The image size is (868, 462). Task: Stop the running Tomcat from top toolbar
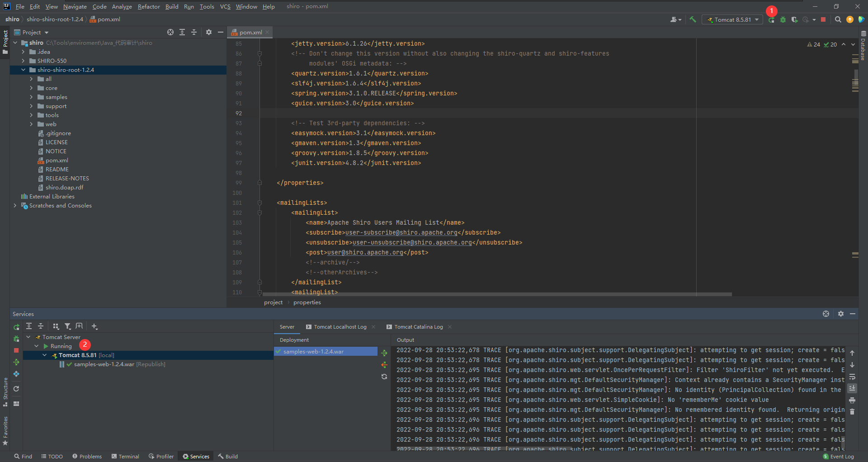(823, 19)
